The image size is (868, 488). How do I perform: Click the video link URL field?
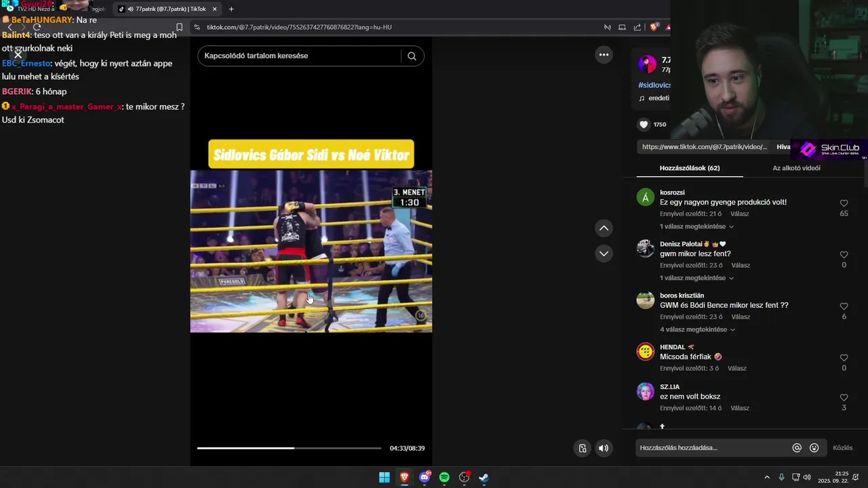click(x=705, y=147)
